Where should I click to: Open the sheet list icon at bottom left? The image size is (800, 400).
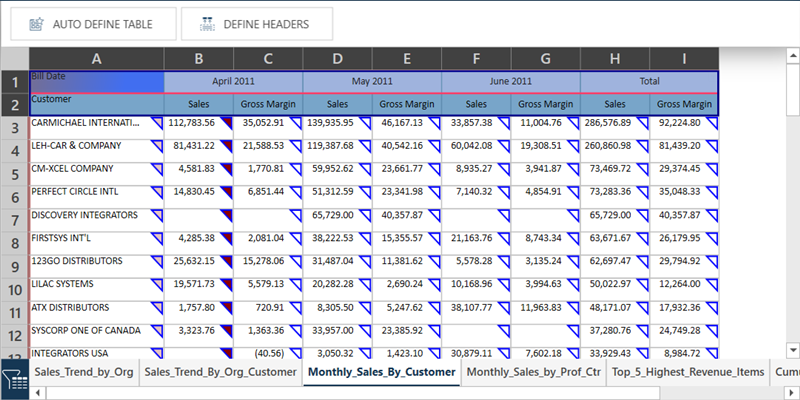point(14,380)
